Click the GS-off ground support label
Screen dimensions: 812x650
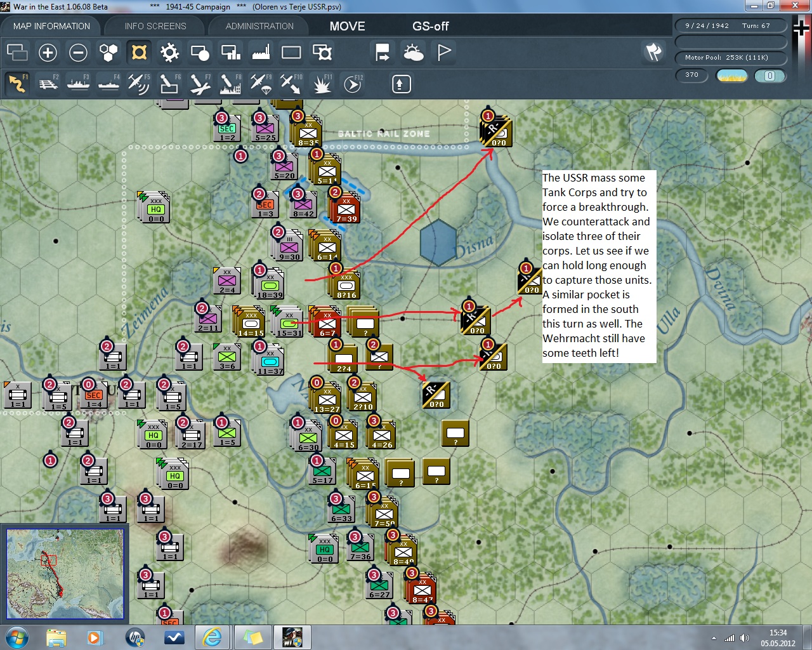click(430, 26)
